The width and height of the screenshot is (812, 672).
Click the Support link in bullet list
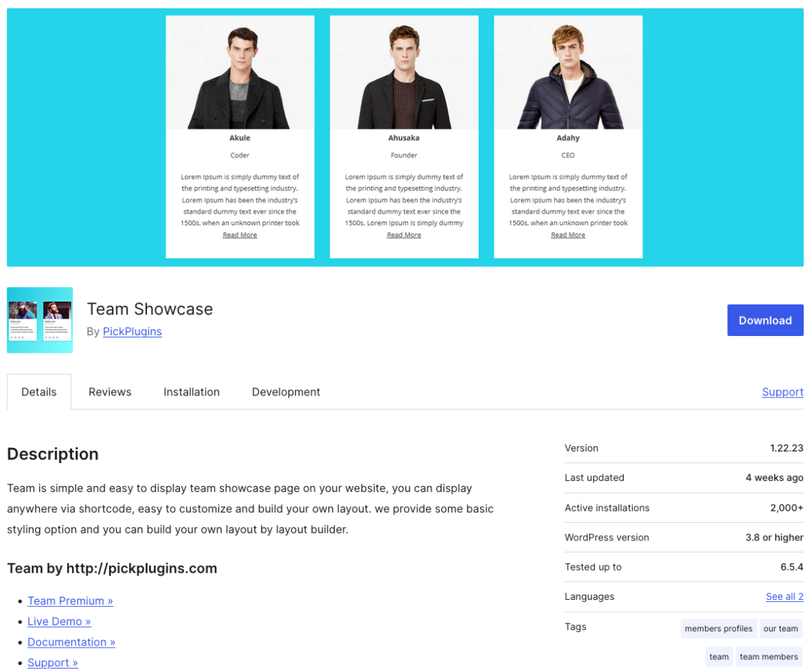pos(52,662)
